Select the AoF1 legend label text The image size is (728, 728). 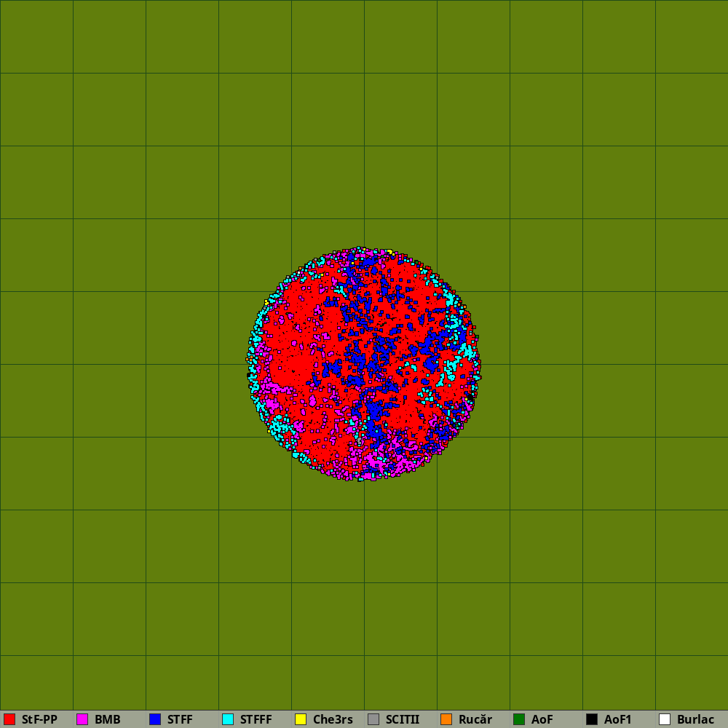[618, 719]
